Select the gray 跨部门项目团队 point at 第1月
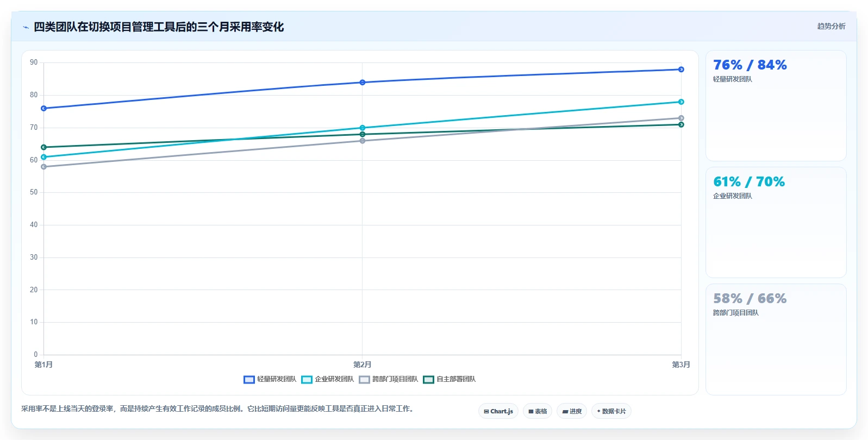 pos(44,167)
